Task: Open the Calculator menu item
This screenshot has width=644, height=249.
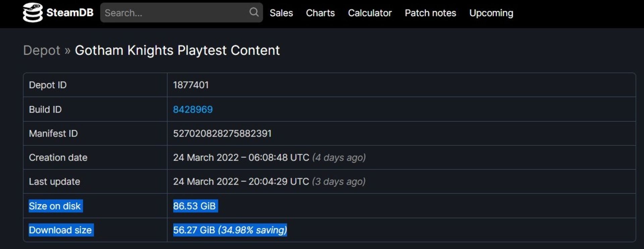Action: click(370, 13)
